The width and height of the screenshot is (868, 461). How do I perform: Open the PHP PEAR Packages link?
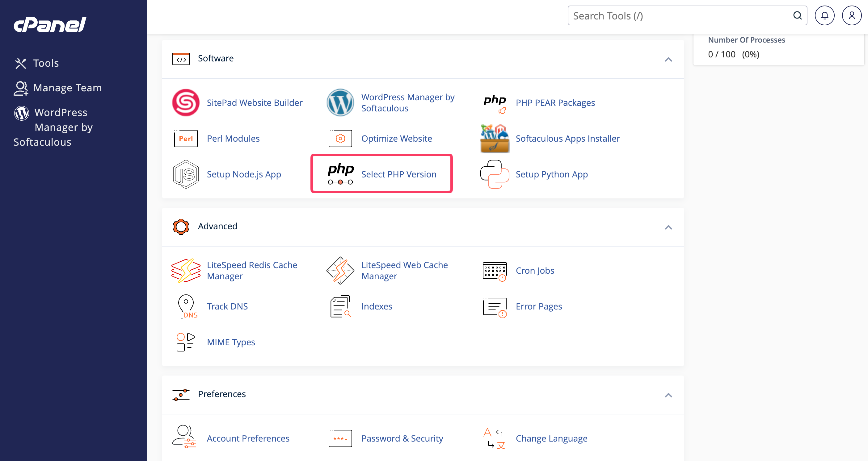pos(555,103)
